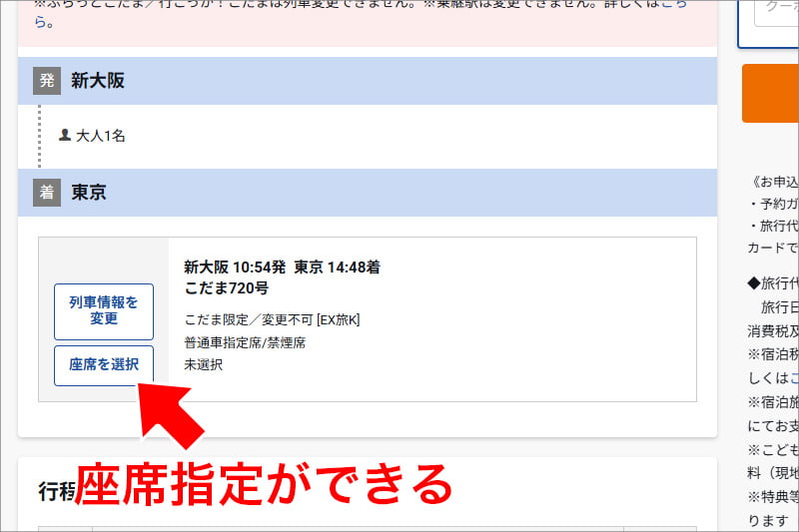Click the 列車情報を変更 button
799x532 pixels.
tap(104, 311)
